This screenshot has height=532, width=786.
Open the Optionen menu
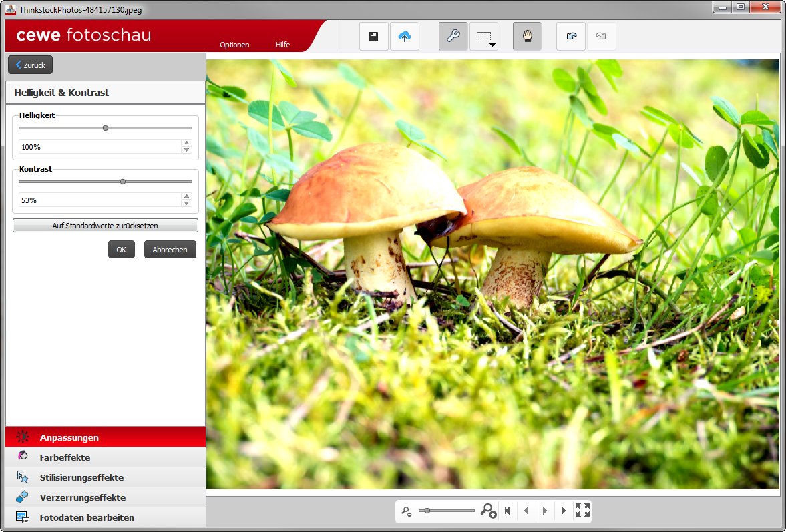[x=234, y=45]
